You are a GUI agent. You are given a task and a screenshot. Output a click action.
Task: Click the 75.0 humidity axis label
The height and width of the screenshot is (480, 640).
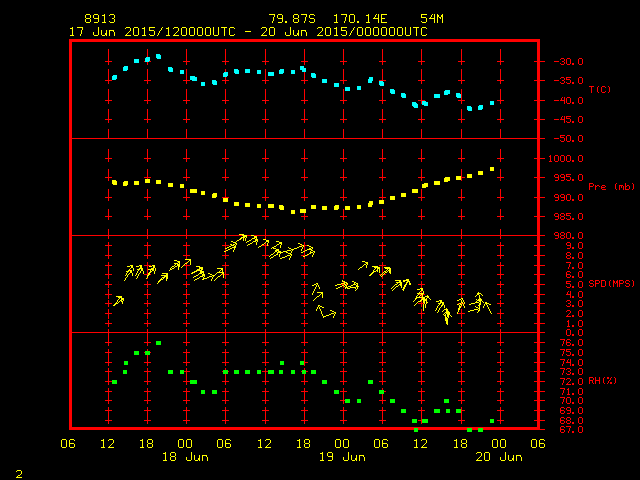(571, 353)
